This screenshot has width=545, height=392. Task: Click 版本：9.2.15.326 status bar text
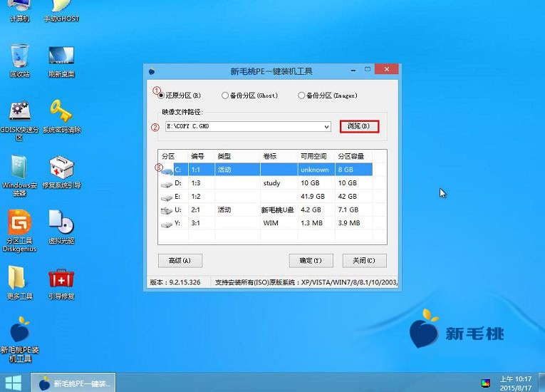[x=175, y=282]
